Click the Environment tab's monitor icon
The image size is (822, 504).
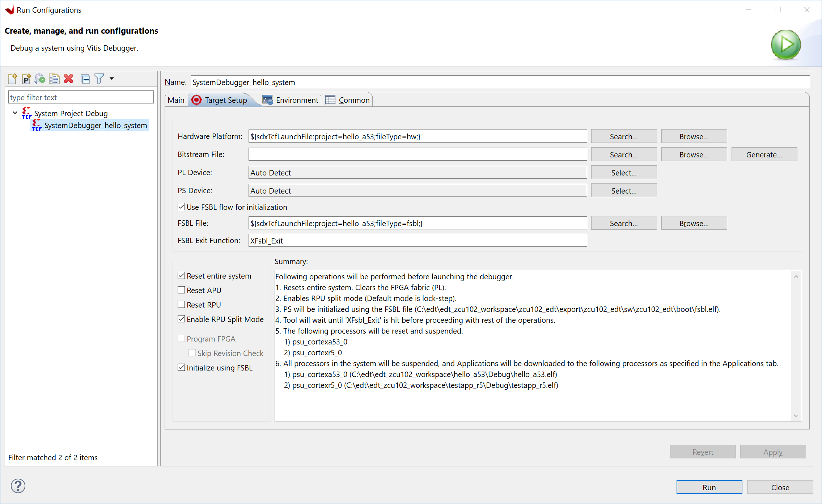click(267, 100)
